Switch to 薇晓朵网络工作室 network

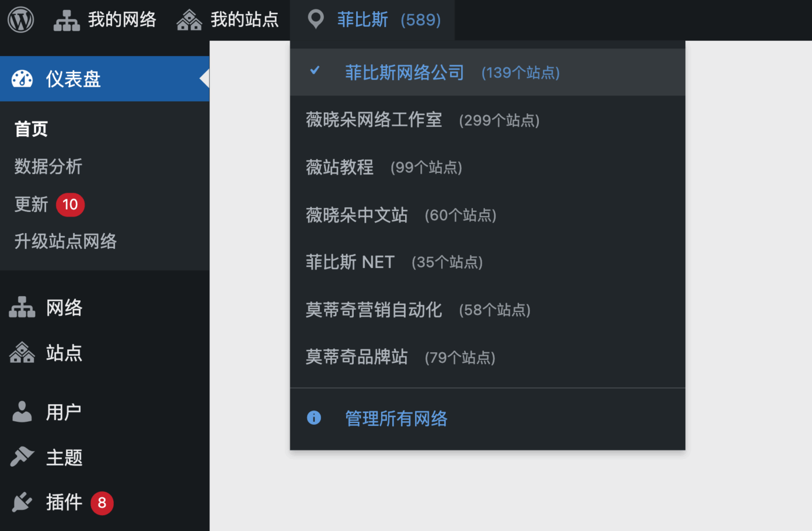(x=374, y=120)
